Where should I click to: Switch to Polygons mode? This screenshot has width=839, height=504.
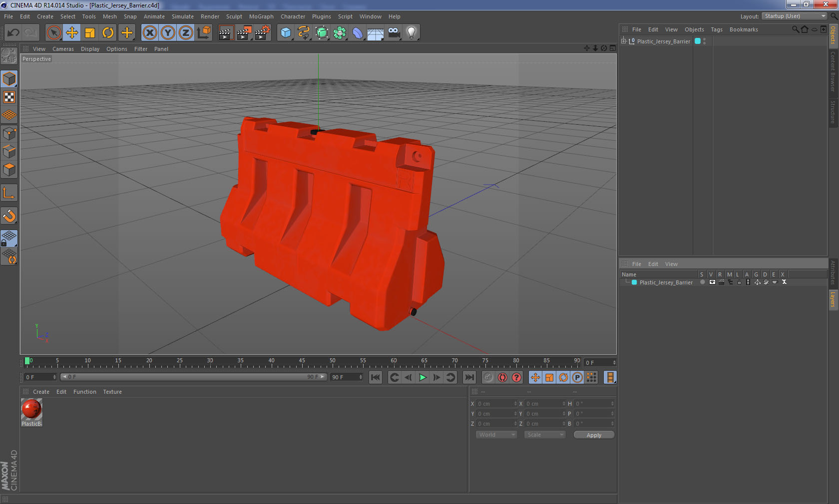9,170
